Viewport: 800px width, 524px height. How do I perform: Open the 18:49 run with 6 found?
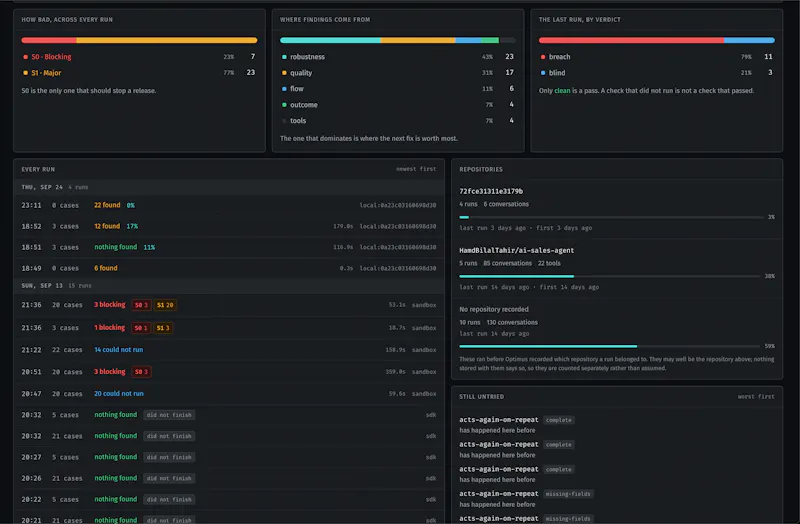229,268
